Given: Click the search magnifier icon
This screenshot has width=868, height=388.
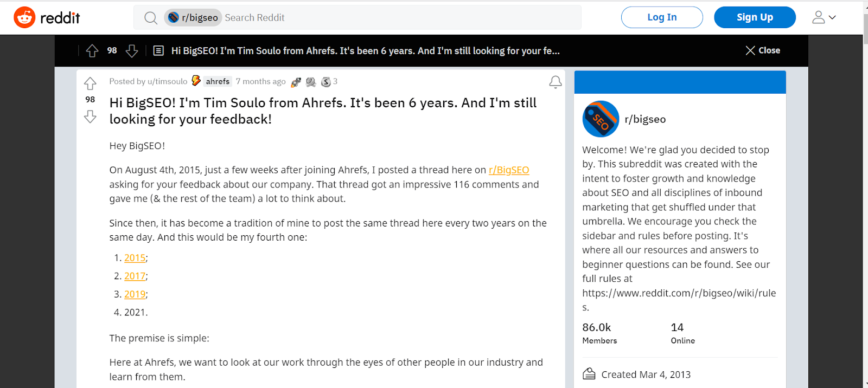Looking at the screenshot, I should 151,18.
